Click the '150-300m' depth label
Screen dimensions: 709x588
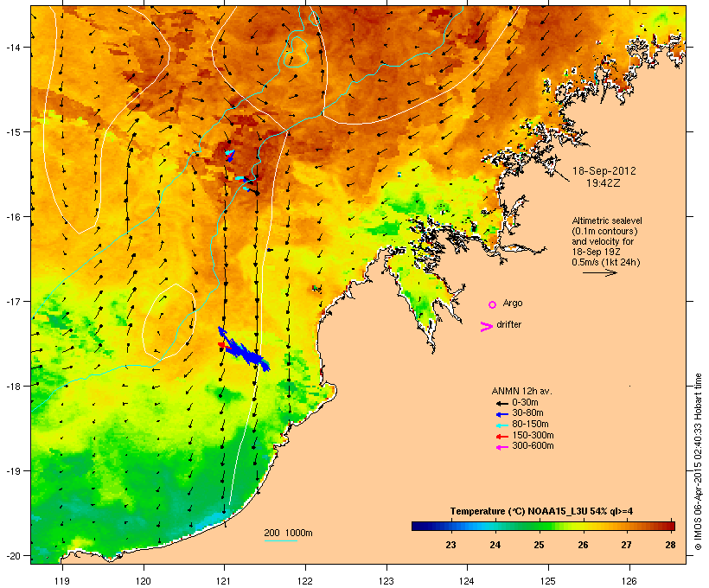tap(533, 435)
